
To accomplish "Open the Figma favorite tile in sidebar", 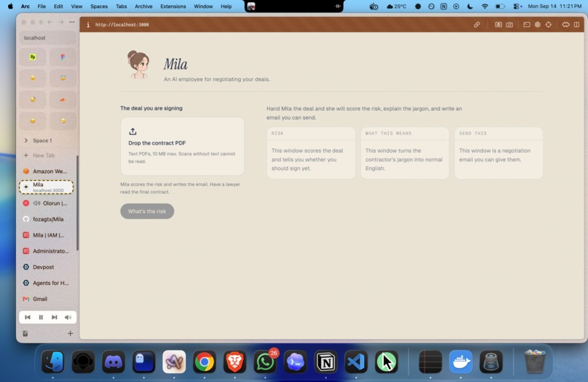I will (63, 57).
